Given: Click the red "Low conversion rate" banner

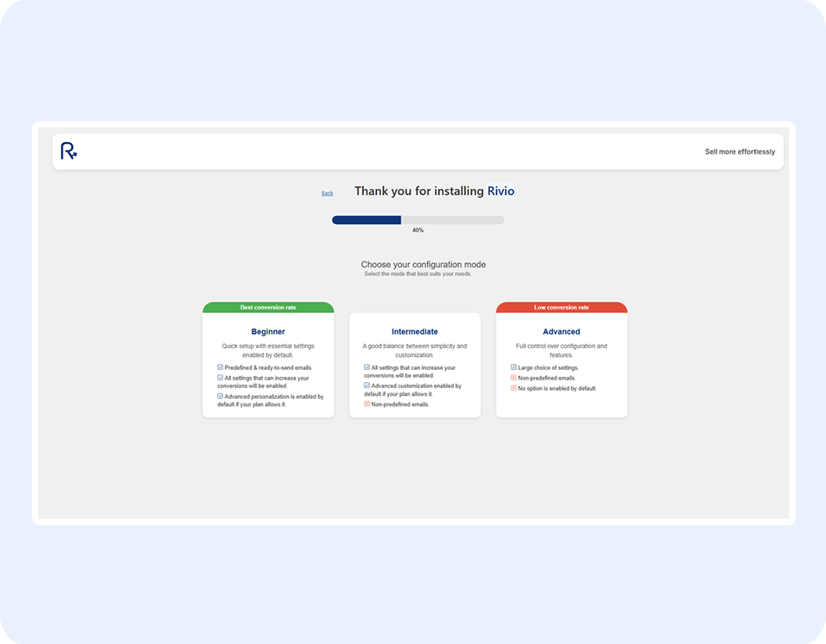Looking at the screenshot, I should pyautogui.click(x=561, y=307).
